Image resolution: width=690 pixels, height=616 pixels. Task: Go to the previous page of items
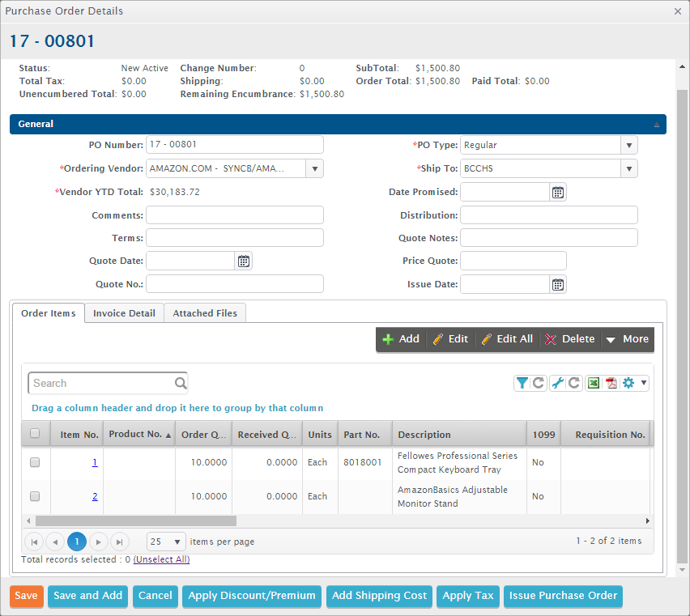[x=55, y=542]
